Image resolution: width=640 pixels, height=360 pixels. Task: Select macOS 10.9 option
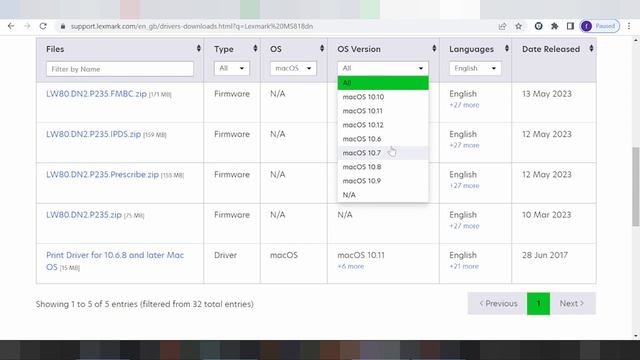[383, 181]
